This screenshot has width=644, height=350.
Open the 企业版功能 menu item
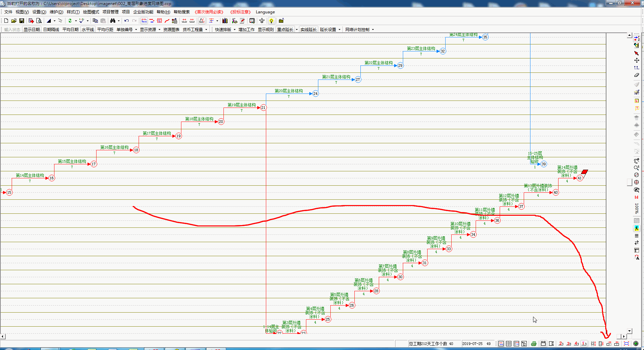click(143, 12)
